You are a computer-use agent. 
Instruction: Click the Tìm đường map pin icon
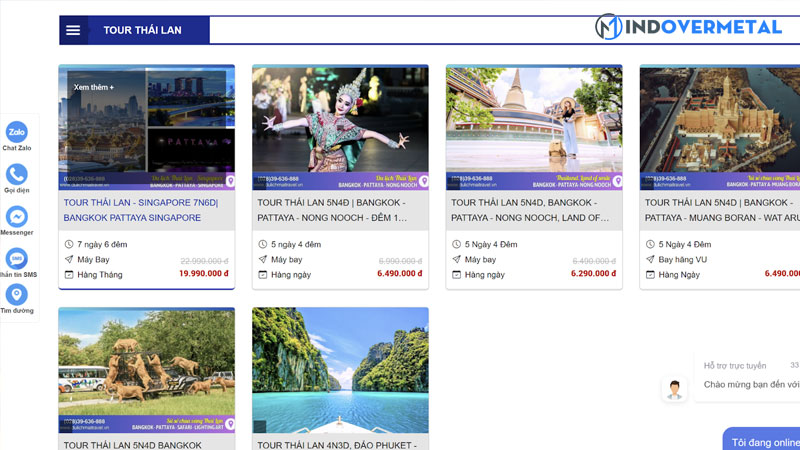[x=17, y=295]
